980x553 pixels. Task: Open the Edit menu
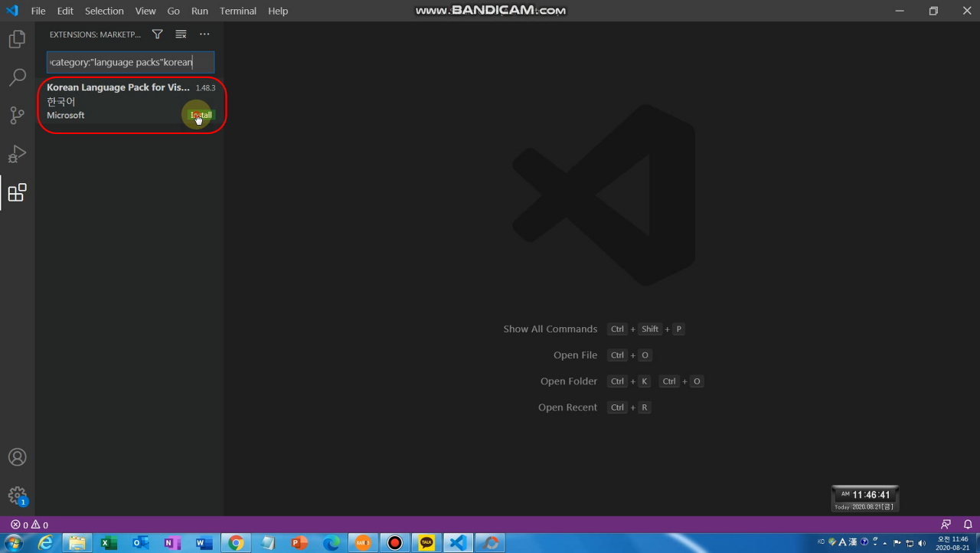65,11
